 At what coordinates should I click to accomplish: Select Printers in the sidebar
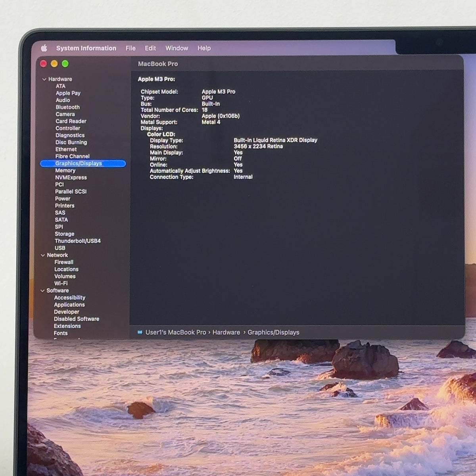[x=65, y=206]
